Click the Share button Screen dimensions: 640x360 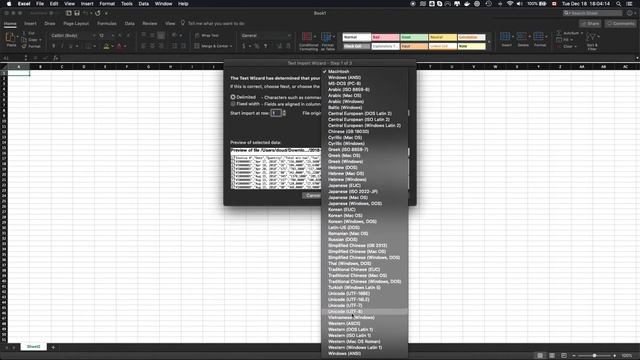(x=590, y=24)
